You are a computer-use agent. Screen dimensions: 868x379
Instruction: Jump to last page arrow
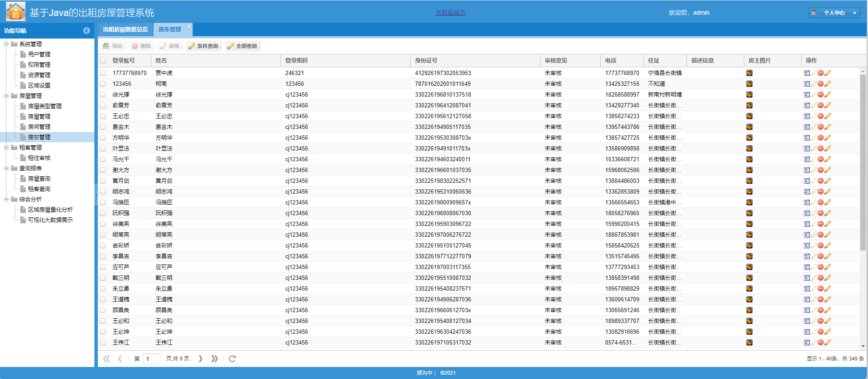tap(214, 359)
